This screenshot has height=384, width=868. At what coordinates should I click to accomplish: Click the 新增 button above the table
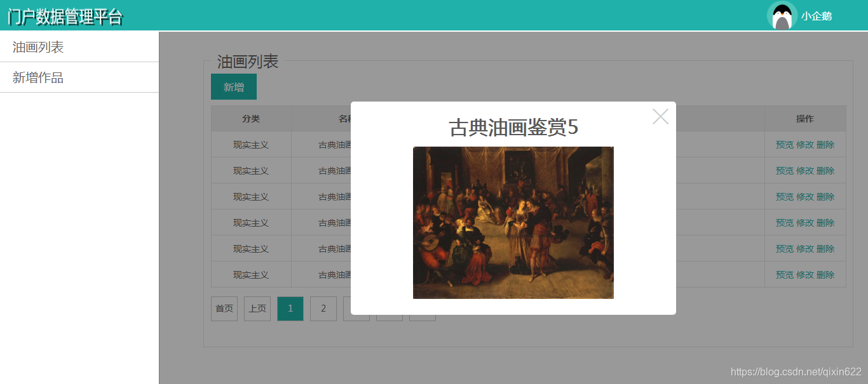pyautogui.click(x=234, y=87)
